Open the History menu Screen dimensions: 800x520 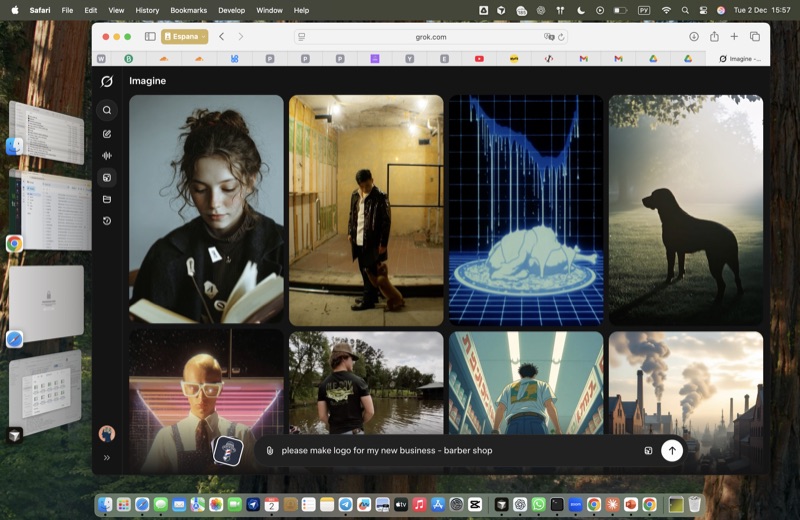147,10
